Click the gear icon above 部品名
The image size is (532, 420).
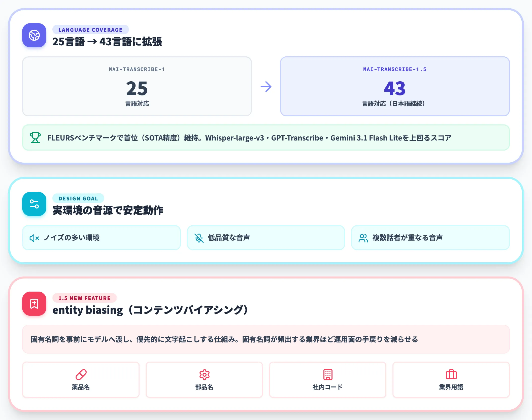click(205, 375)
